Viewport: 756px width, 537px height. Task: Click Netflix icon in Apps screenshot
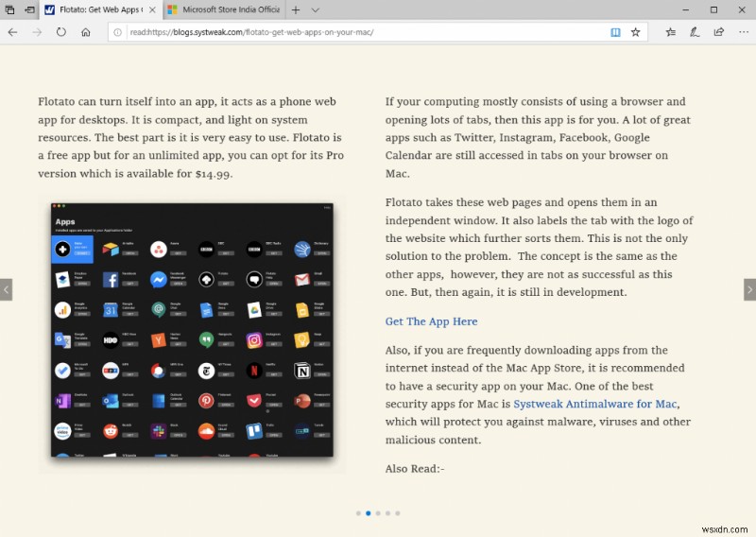[x=254, y=371]
